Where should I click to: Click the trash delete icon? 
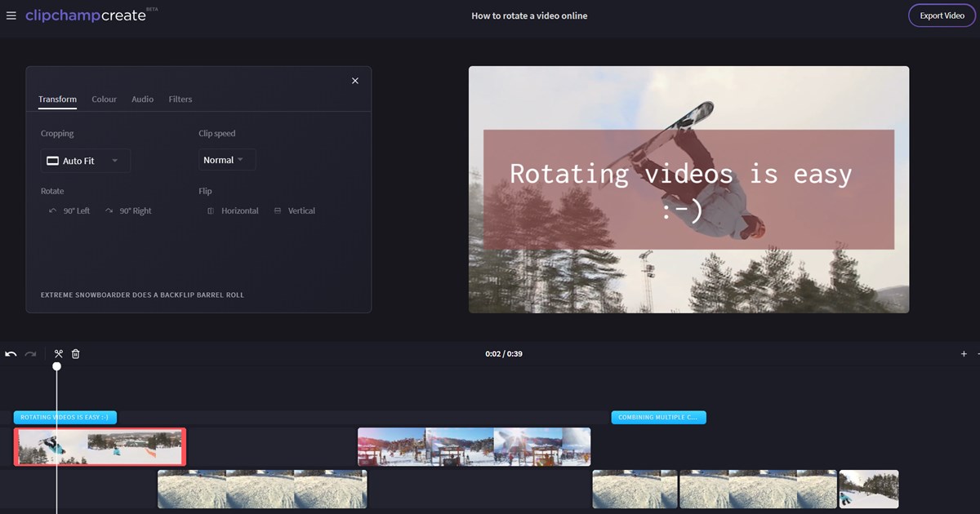tap(76, 354)
